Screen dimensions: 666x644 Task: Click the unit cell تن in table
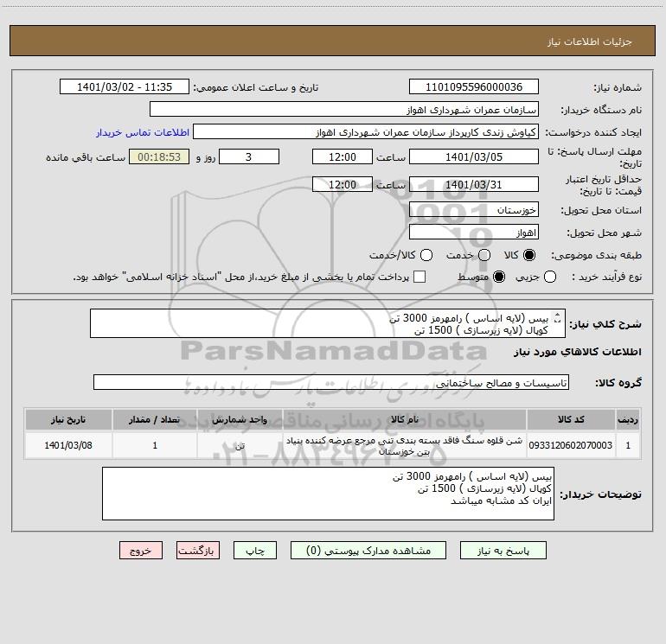coord(240,445)
